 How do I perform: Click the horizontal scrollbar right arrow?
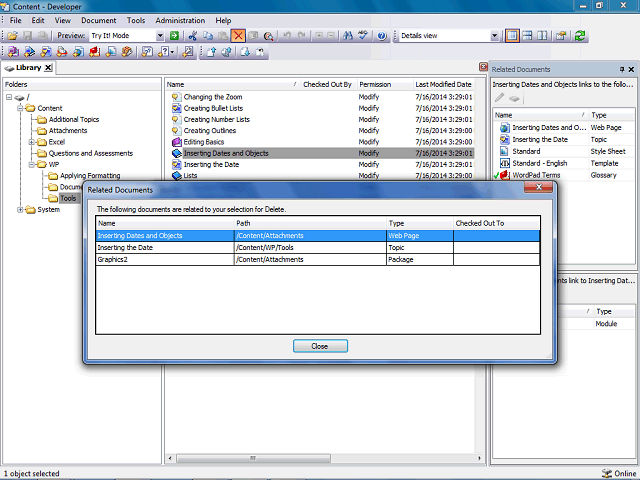point(479,458)
